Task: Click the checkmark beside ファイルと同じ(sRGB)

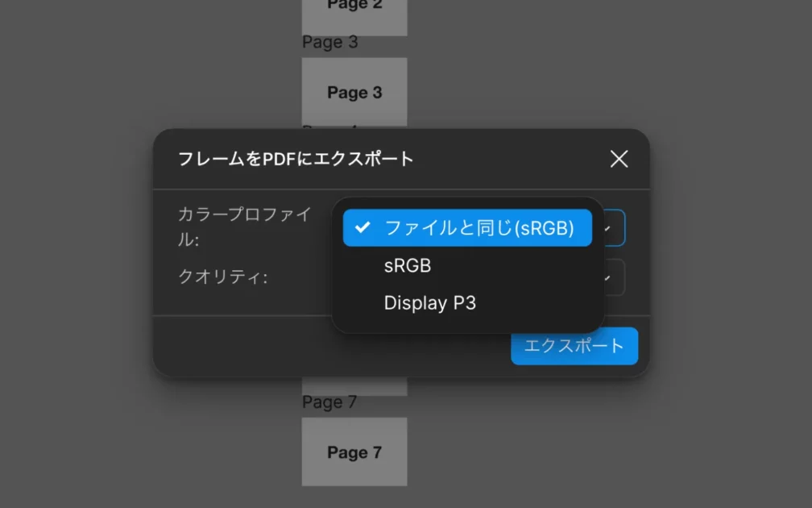Action: click(x=362, y=227)
